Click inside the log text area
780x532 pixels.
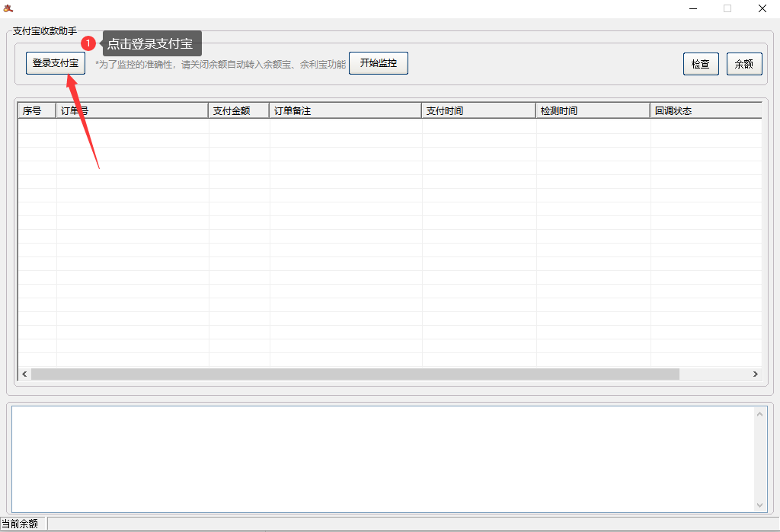382,460
